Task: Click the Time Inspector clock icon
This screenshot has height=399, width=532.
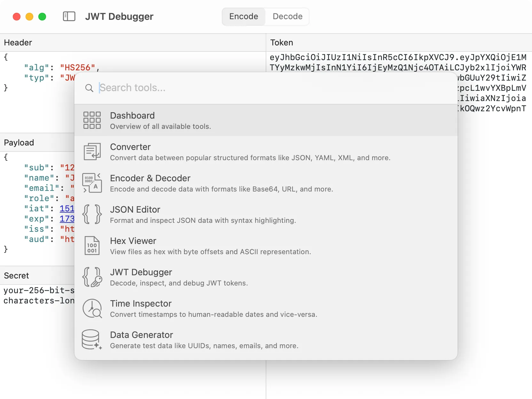Action: pyautogui.click(x=92, y=308)
